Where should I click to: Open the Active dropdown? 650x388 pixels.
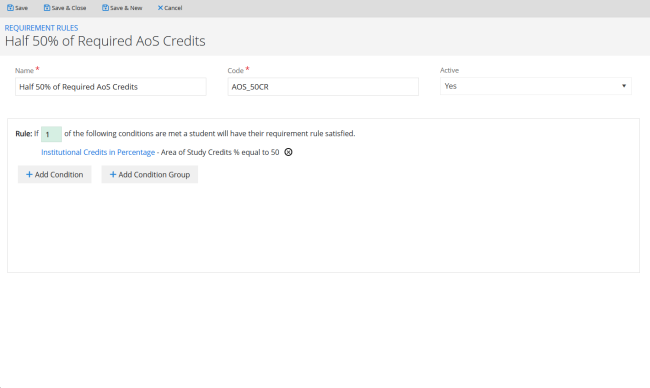point(536,86)
